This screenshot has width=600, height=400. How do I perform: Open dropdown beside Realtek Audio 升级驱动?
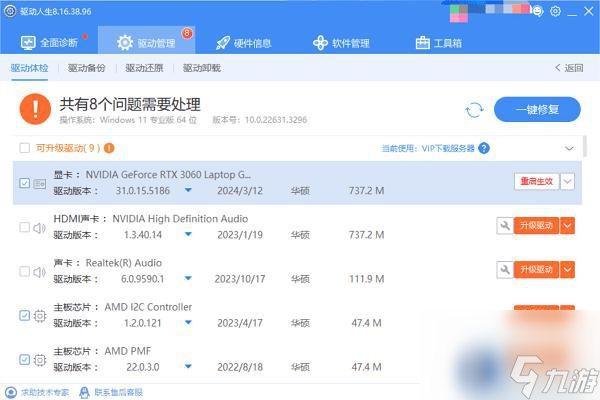(567, 270)
